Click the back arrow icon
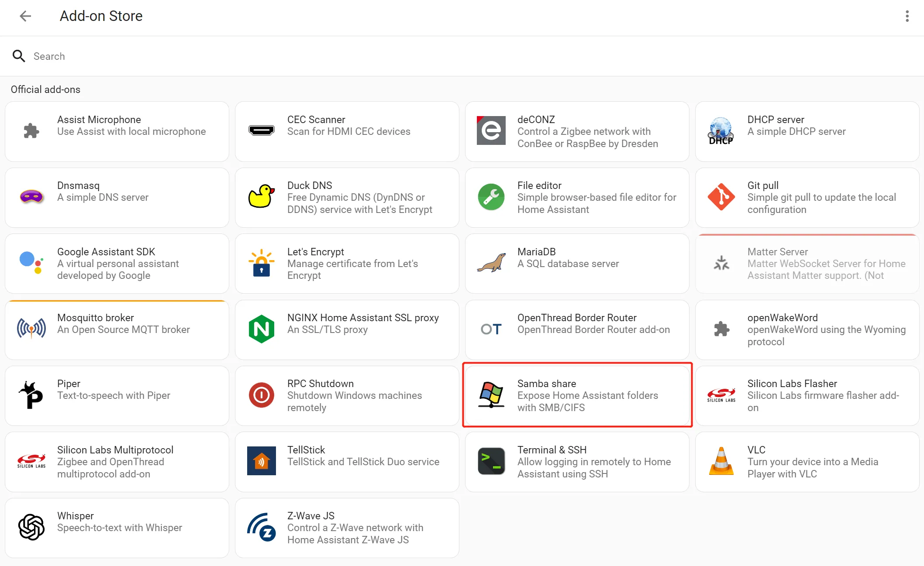Viewport: 924px width, 566px height. point(25,16)
